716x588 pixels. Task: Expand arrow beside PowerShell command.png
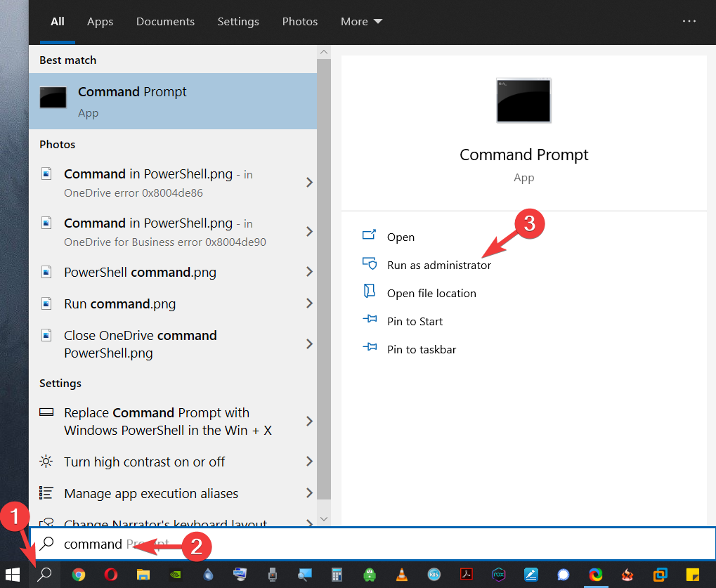point(309,272)
